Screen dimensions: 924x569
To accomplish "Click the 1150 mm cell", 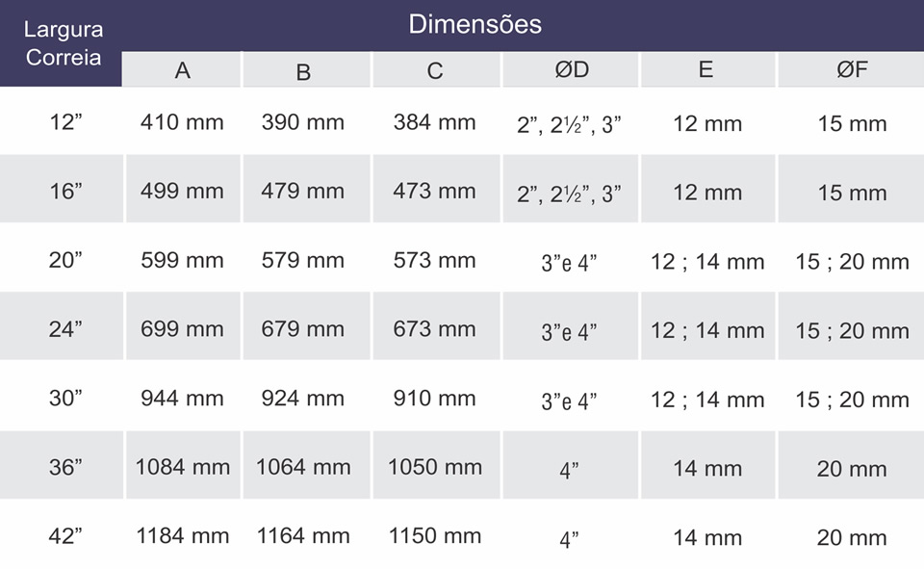I will tap(435, 536).
